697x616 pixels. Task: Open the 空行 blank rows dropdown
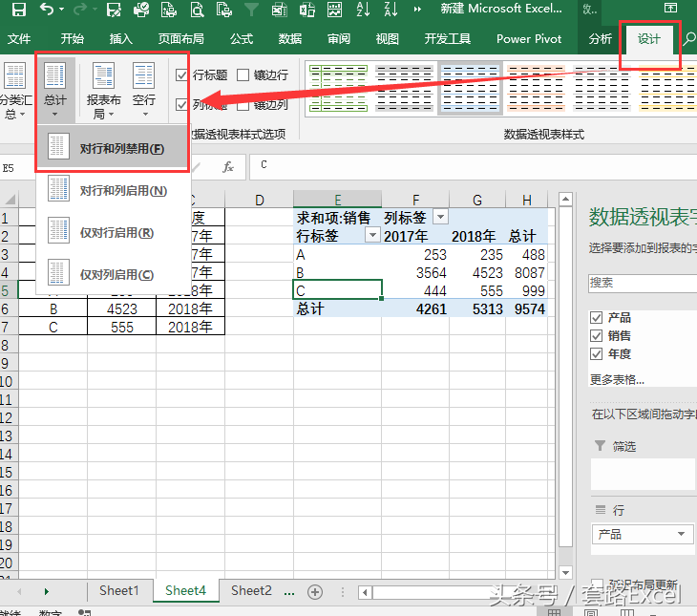144,91
